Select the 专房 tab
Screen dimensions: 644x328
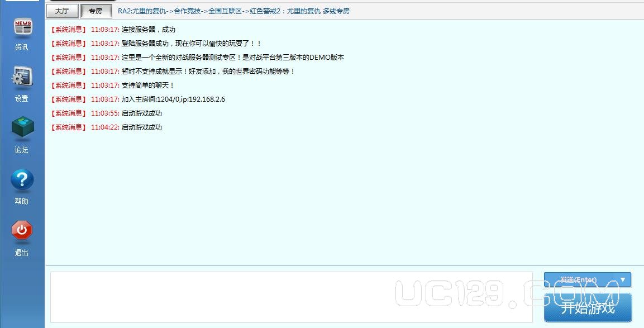[96, 11]
